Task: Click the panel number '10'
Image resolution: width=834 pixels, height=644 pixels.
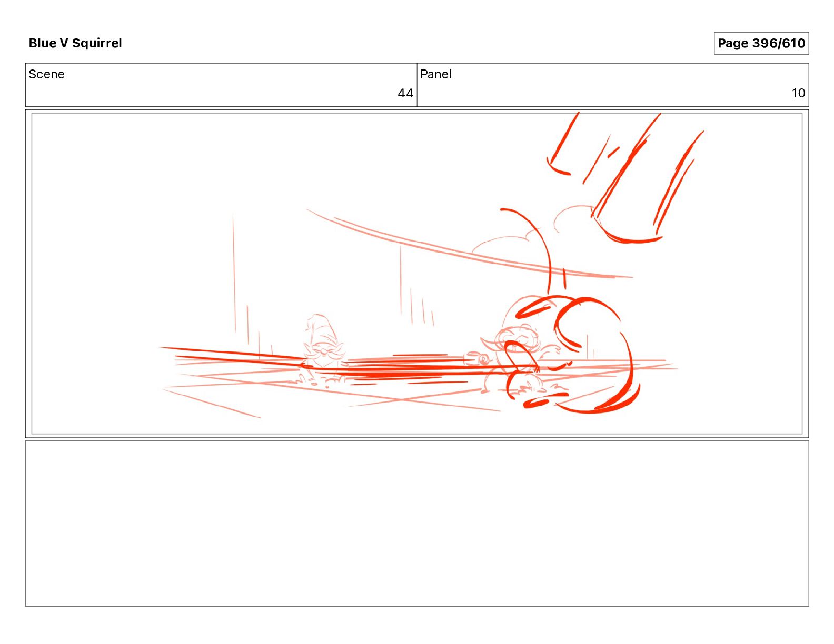Action: coord(798,93)
